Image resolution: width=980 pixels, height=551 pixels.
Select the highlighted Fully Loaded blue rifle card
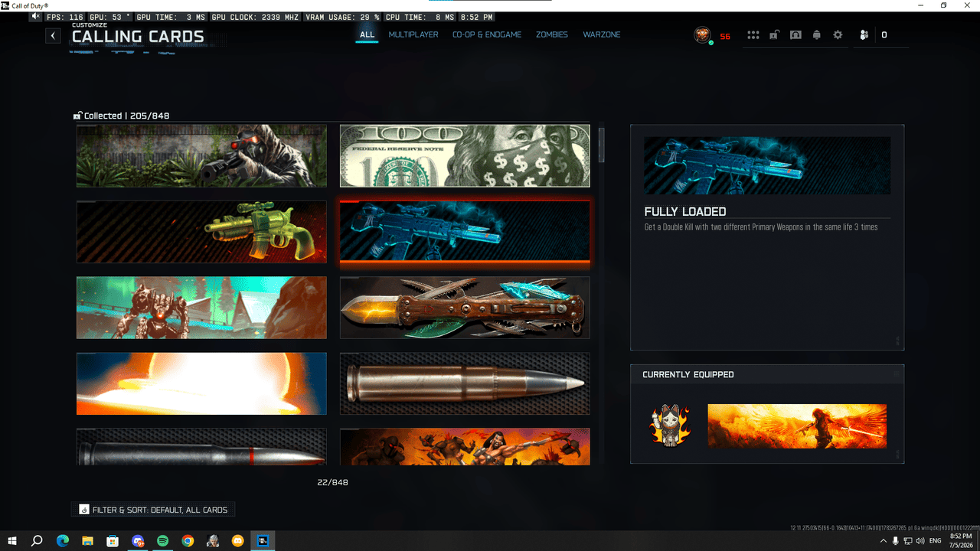(x=465, y=232)
